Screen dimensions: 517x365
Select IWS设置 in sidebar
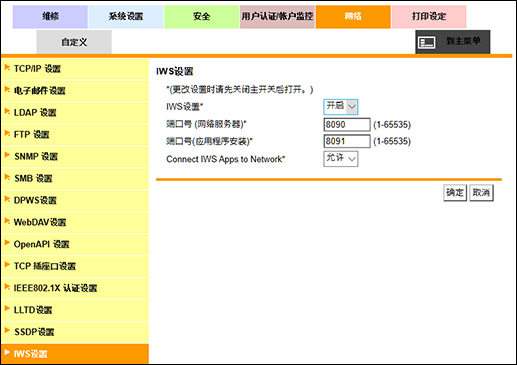click(x=75, y=354)
